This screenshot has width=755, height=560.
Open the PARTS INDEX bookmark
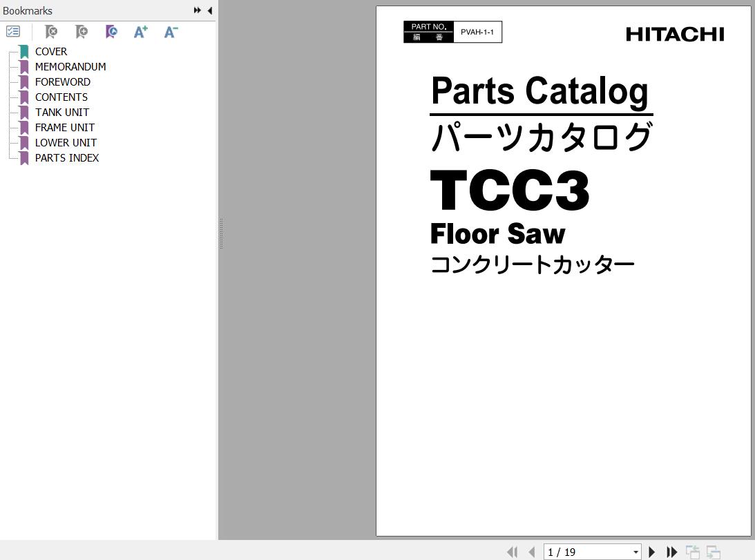(66, 158)
